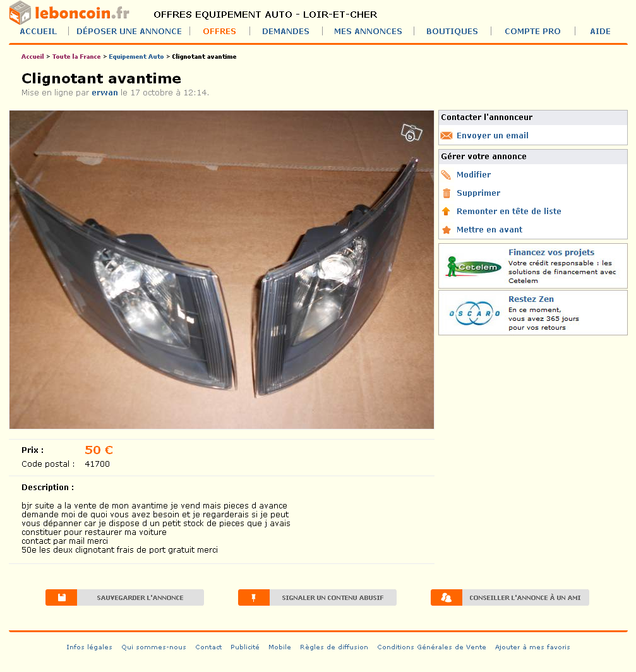Click the camera icon on the photo
This screenshot has width=636, height=672.
click(411, 133)
